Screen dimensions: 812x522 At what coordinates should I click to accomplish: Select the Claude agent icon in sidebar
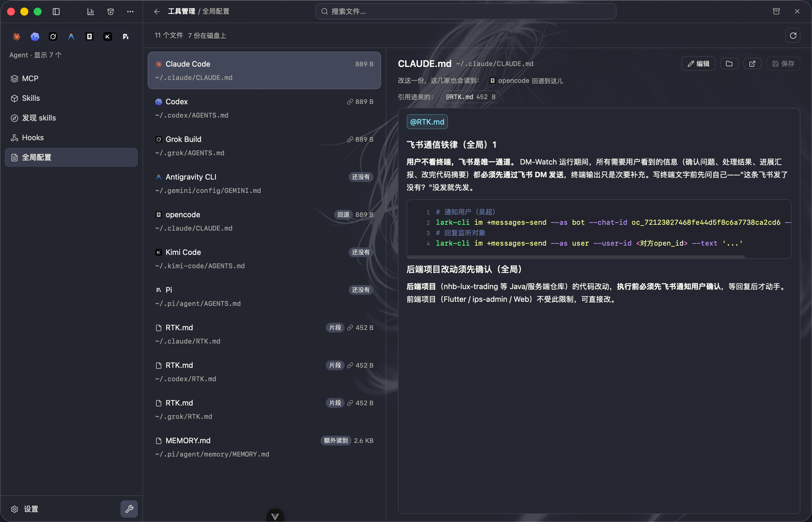tap(17, 36)
